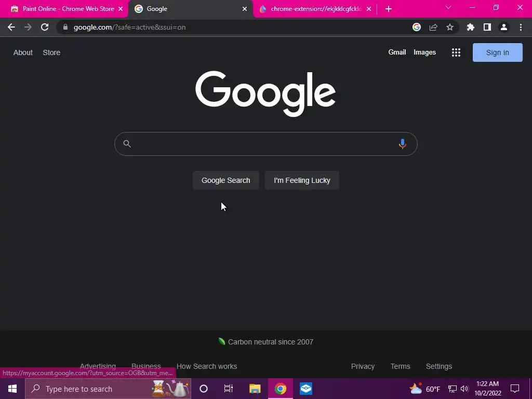
Task: Open the Windows Start menu
Action: click(x=12, y=389)
